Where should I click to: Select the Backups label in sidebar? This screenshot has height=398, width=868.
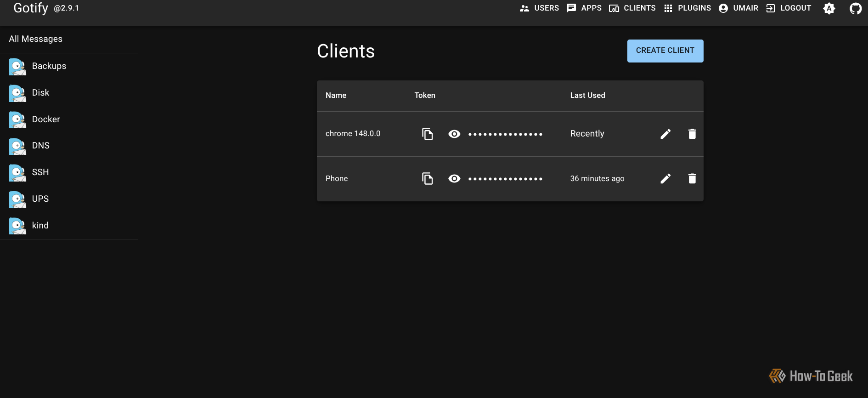49,66
